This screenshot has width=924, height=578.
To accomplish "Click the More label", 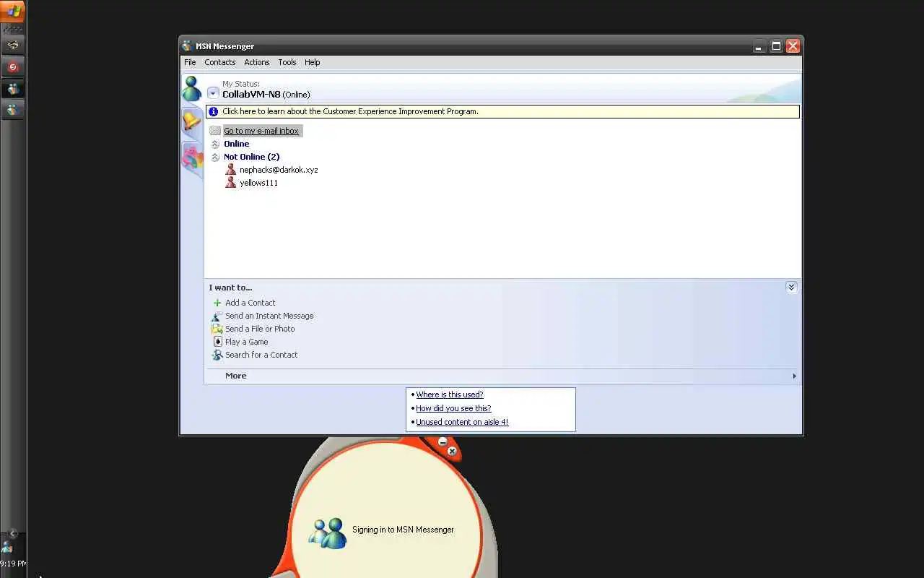I will point(235,376).
